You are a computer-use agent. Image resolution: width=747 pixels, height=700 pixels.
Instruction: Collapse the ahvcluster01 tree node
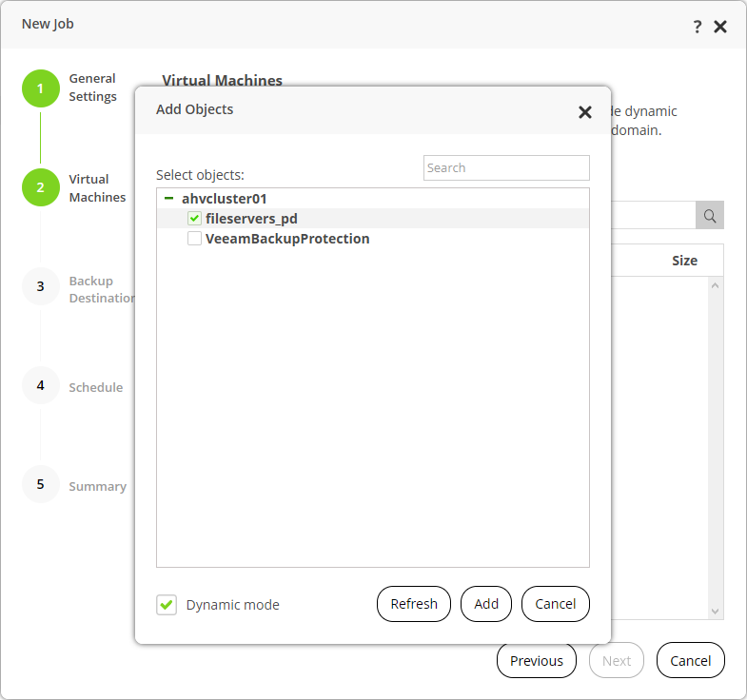(168, 198)
